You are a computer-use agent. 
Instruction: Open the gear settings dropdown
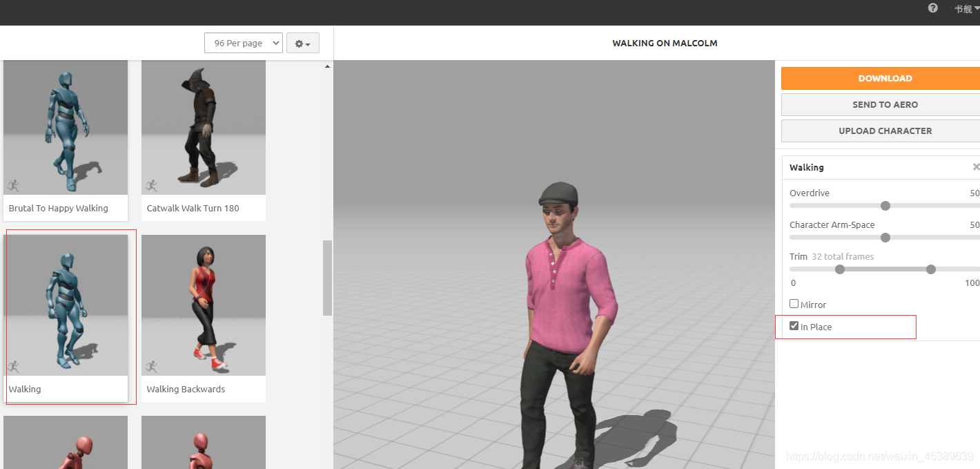302,43
